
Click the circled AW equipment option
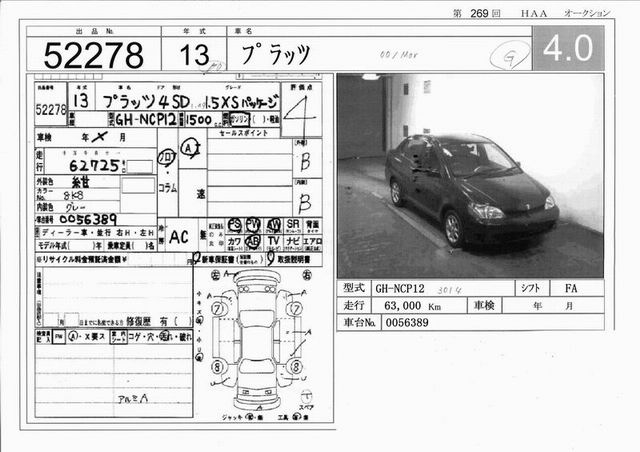[x=273, y=225]
